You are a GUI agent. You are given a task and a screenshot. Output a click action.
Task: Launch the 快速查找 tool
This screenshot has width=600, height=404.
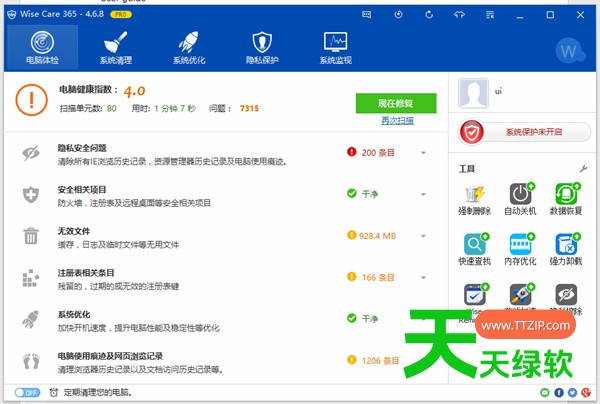[474, 249]
